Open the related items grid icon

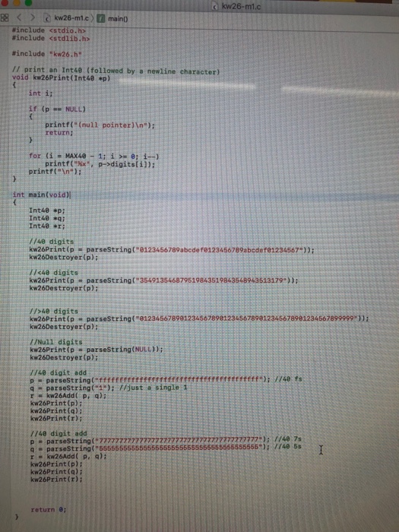tap(5, 17)
